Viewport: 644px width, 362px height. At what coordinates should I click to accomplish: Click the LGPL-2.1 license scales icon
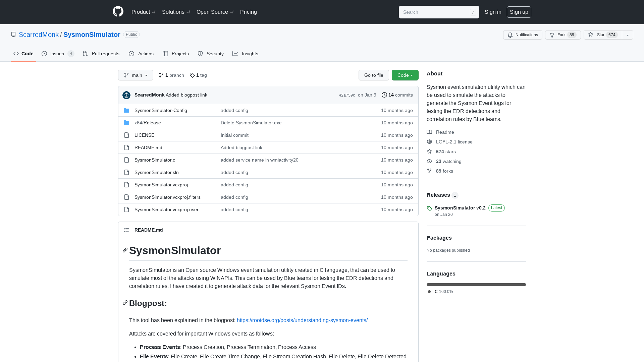429,142
